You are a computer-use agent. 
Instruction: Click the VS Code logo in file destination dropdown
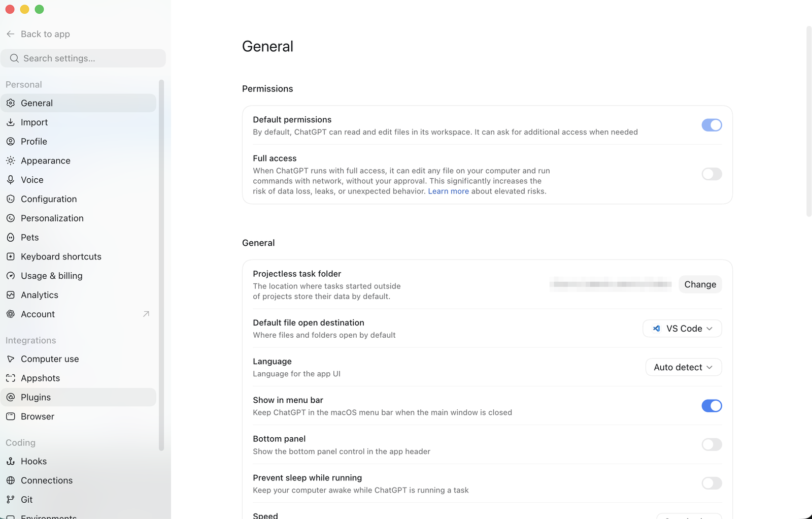tap(657, 329)
